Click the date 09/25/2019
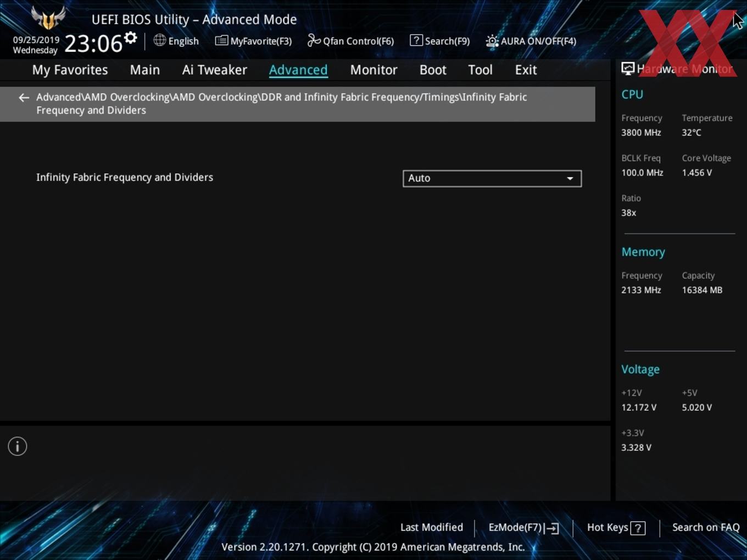The image size is (747, 560). click(x=36, y=40)
